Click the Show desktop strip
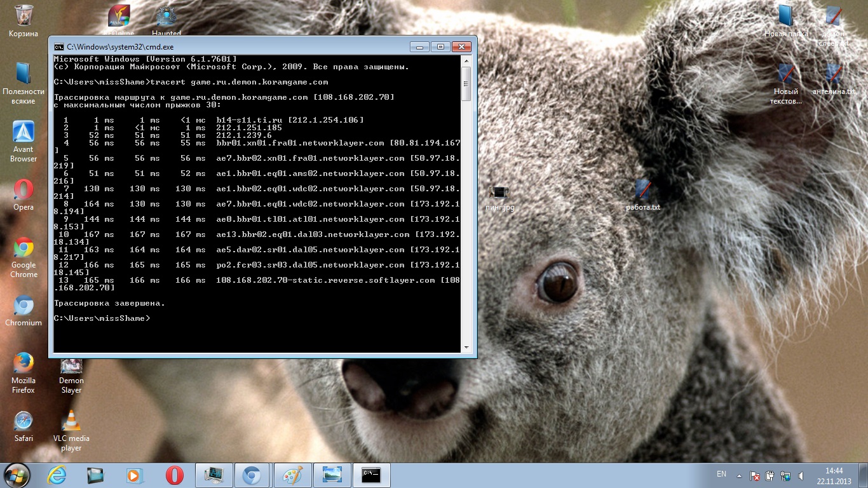This screenshot has height=488, width=868. click(864, 475)
